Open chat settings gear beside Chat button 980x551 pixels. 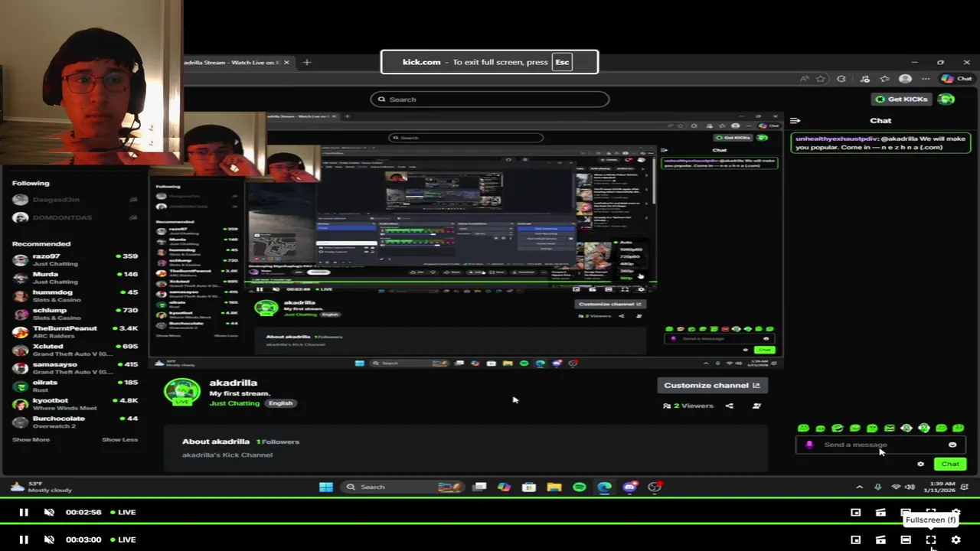[920, 464]
